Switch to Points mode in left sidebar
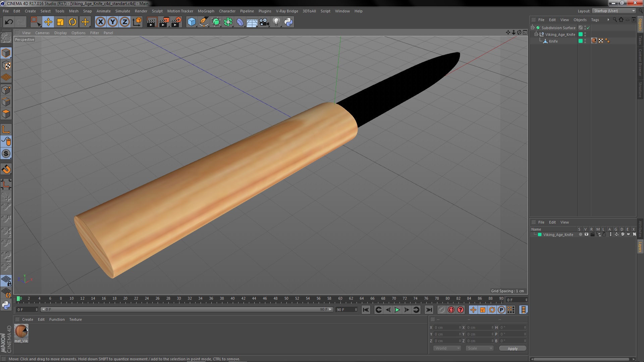 pyautogui.click(x=6, y=90)
